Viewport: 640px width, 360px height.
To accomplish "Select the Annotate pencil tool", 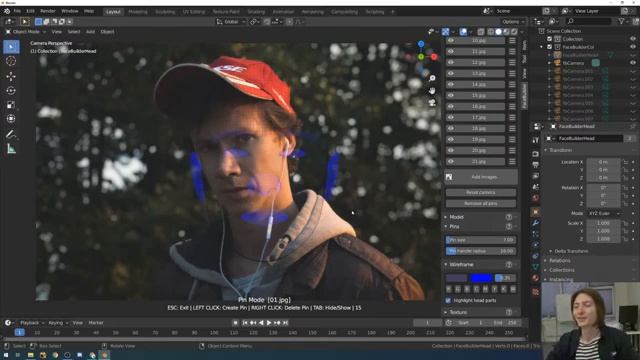I will tap(11, 134).
